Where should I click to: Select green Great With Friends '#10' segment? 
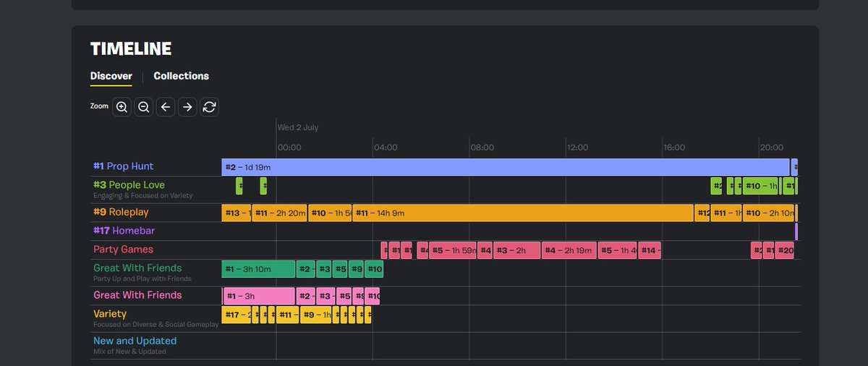tap(374, 269)
